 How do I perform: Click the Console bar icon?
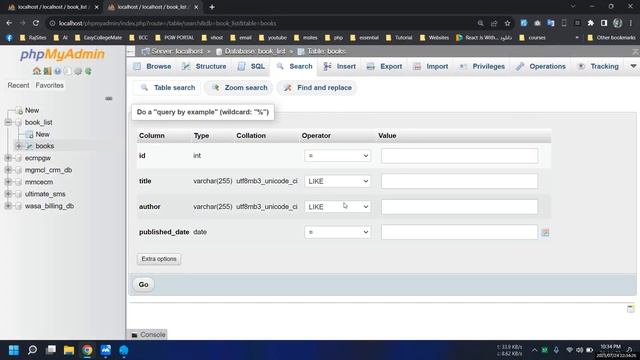pos(134,335)
